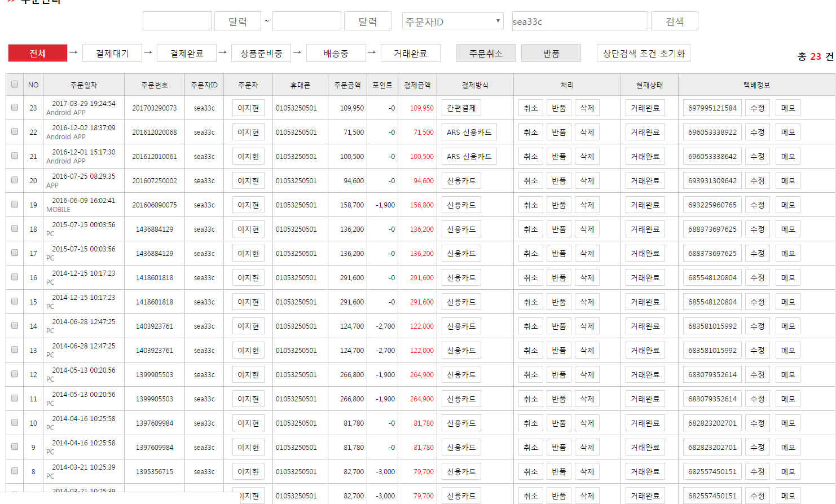The height and width of the screenshot is (504, 836).
Task: Click order number 201606090075
Action: click(x=155, y=205)
